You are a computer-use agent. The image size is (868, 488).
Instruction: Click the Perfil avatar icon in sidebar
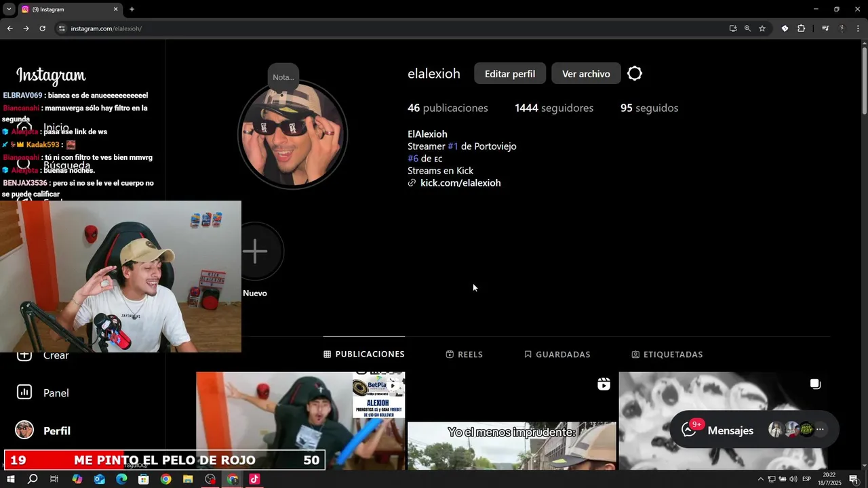24,430
